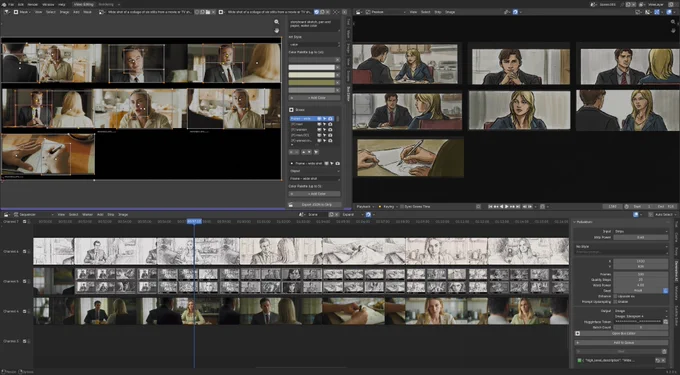The image size is (680, 375).
Task: Remove the olive palette color with its X
Action: point(338,82)
